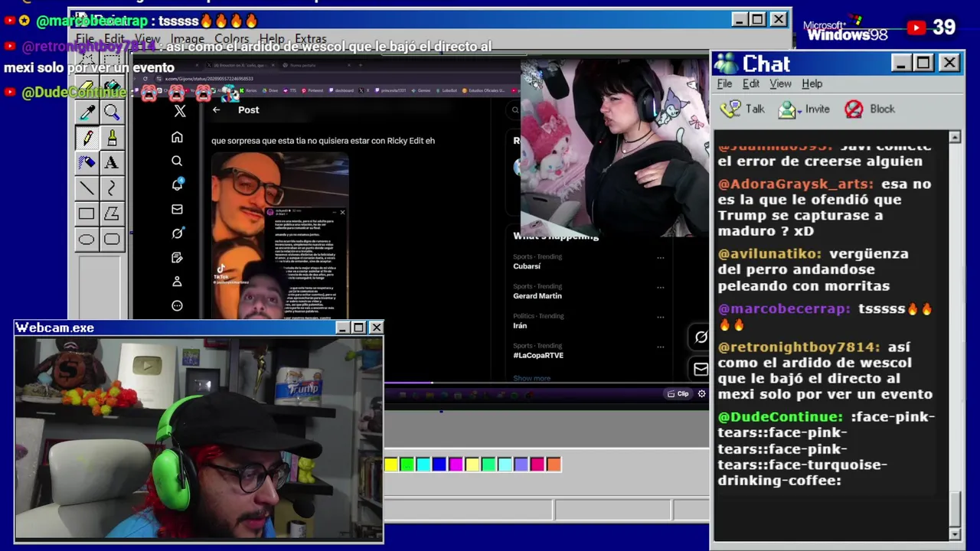Click the floating envelope icon right of trends

pos(701,370)
